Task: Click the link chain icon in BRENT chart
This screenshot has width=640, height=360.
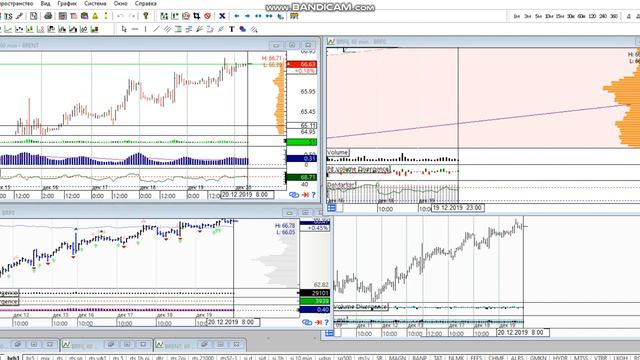Action: 294,195
